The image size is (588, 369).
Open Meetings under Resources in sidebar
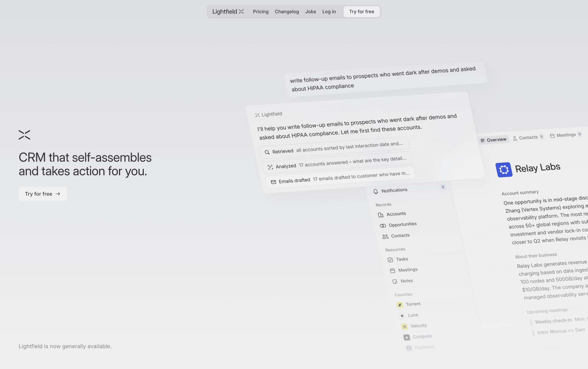coord(408,269)
